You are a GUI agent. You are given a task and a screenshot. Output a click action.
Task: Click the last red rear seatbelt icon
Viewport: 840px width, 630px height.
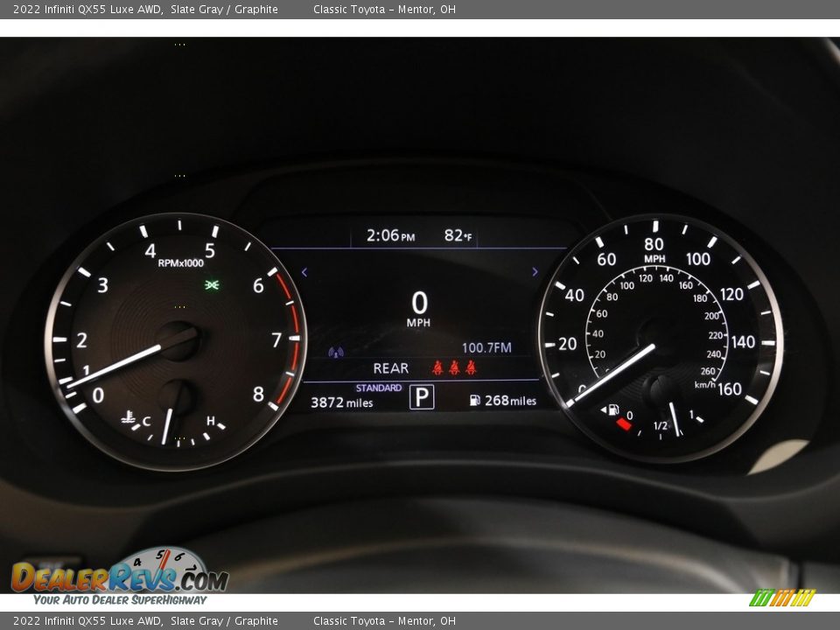(x=471, y=367)
